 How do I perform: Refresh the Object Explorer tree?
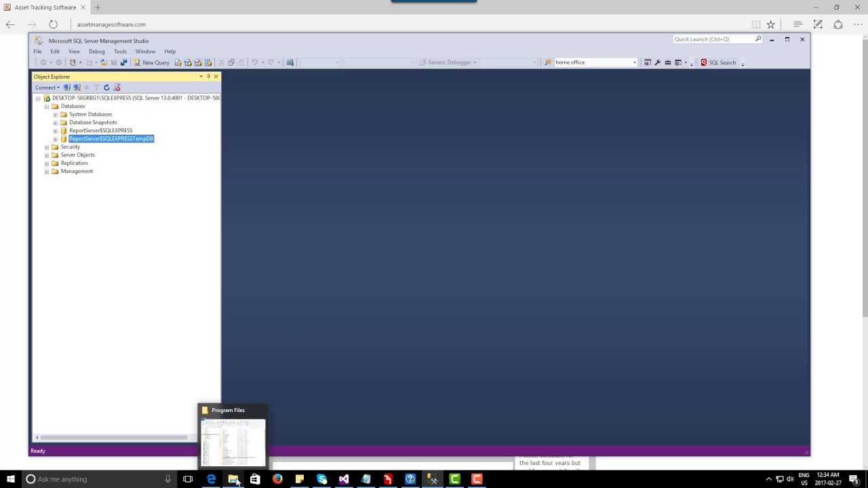point(106,87)
